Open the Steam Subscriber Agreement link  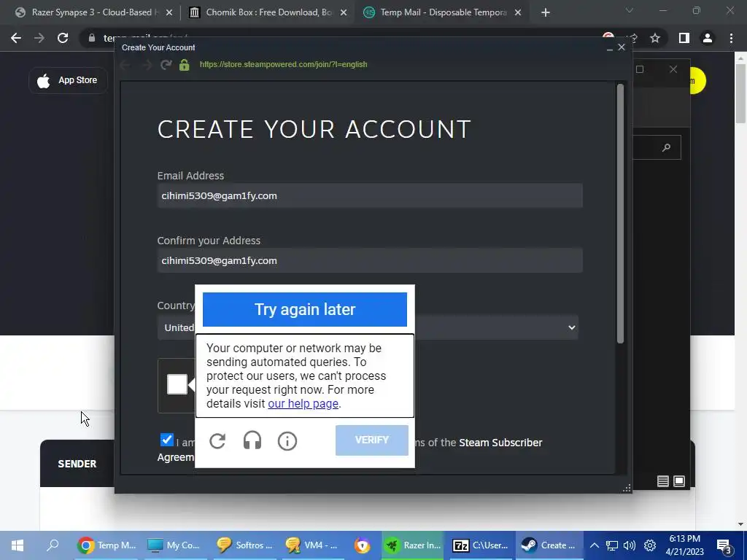coord(500,443)
